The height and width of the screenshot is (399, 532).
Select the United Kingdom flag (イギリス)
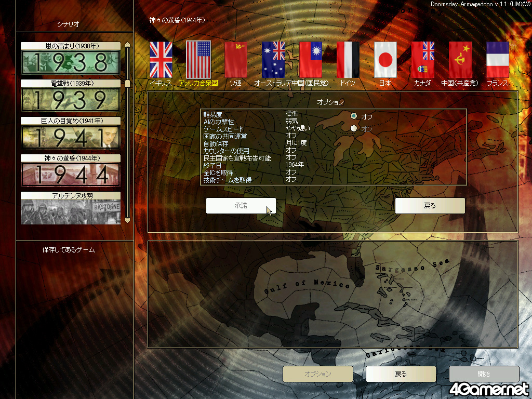(x=161, y=60)
